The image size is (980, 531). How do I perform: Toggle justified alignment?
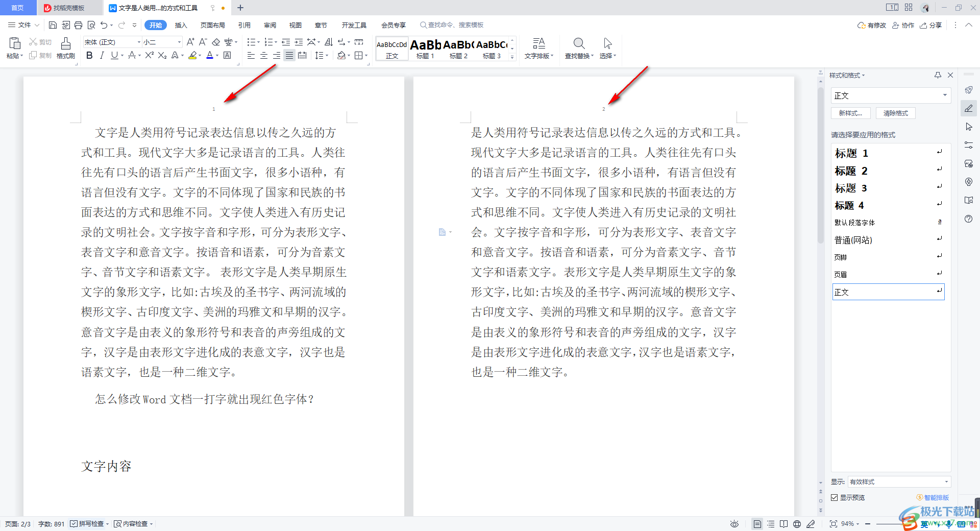tap(289, 55)
